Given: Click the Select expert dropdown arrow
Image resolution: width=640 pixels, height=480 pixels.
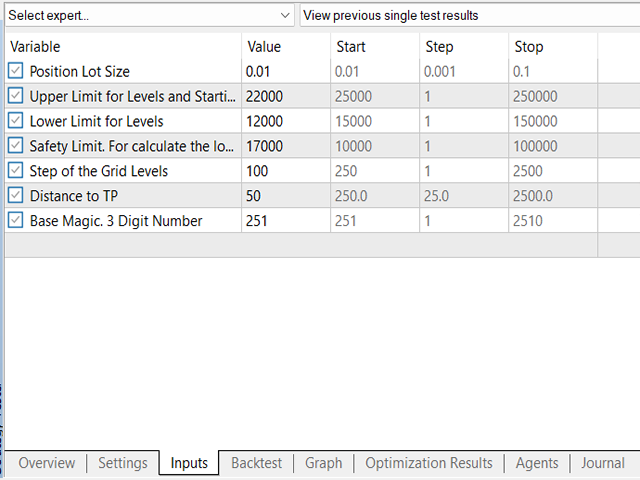Looking at the screenshot, I should [285, 16].
